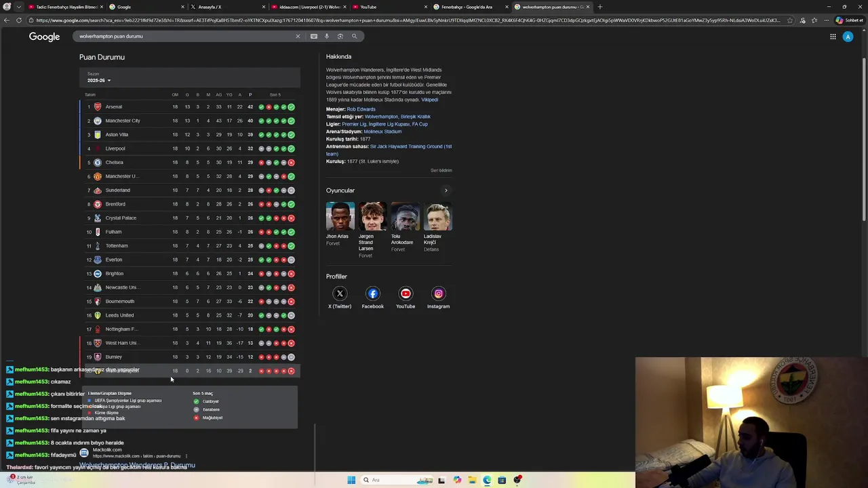Go to the Google logo homepage

[x=44, y=37]
